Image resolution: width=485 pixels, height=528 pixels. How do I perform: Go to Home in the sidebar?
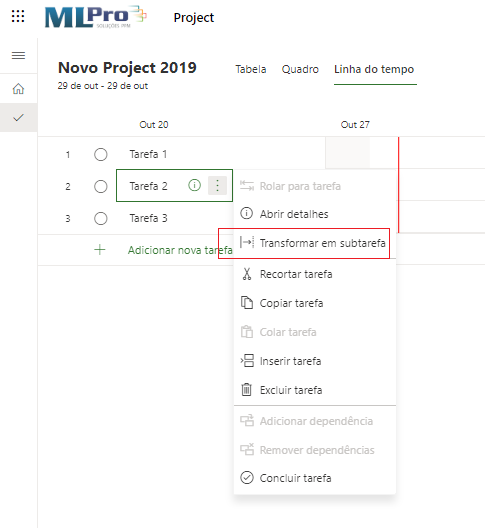pos(18,89)
